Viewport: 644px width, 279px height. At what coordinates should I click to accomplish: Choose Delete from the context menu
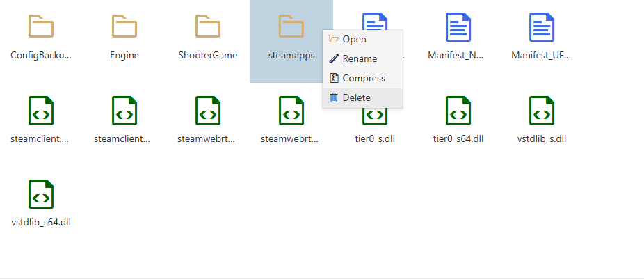[x=356, y=98]
